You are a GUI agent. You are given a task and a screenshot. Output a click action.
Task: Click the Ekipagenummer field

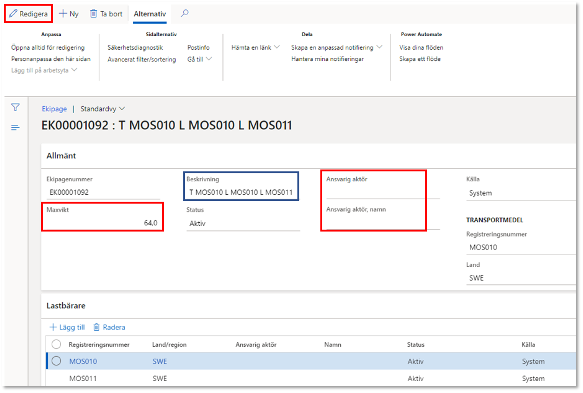click(103, 193)
